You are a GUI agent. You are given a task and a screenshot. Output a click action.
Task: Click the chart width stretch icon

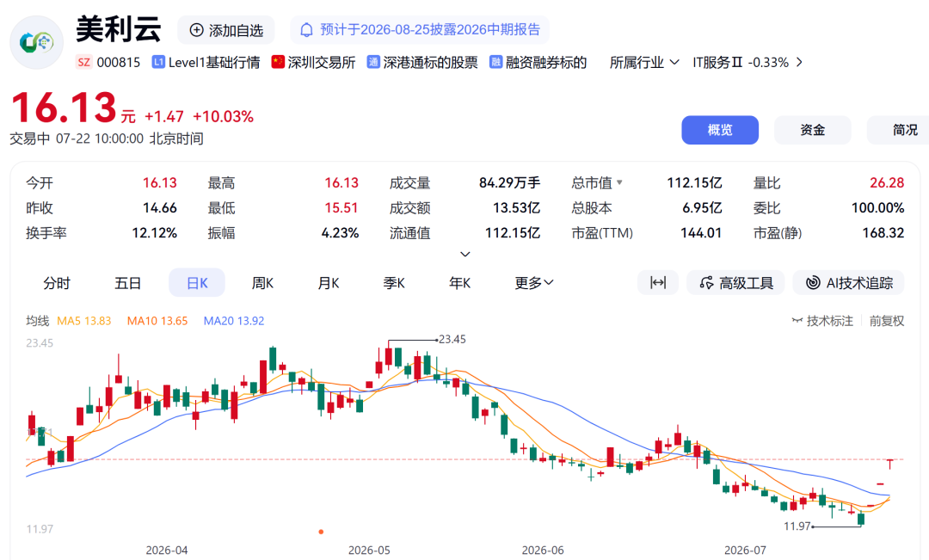pos(658,283)
